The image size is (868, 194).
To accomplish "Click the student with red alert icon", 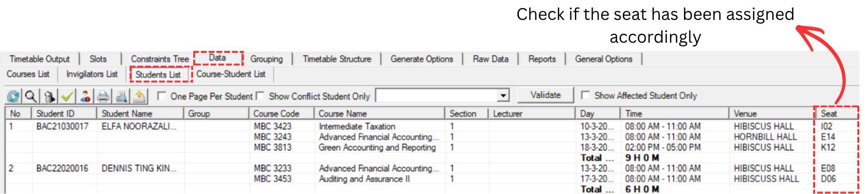I will pyautogui.click(x=85, y=97).
